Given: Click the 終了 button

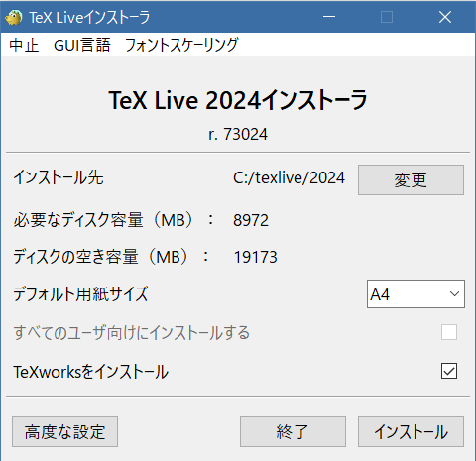Looking at the screenshot, I should [293, 431].
